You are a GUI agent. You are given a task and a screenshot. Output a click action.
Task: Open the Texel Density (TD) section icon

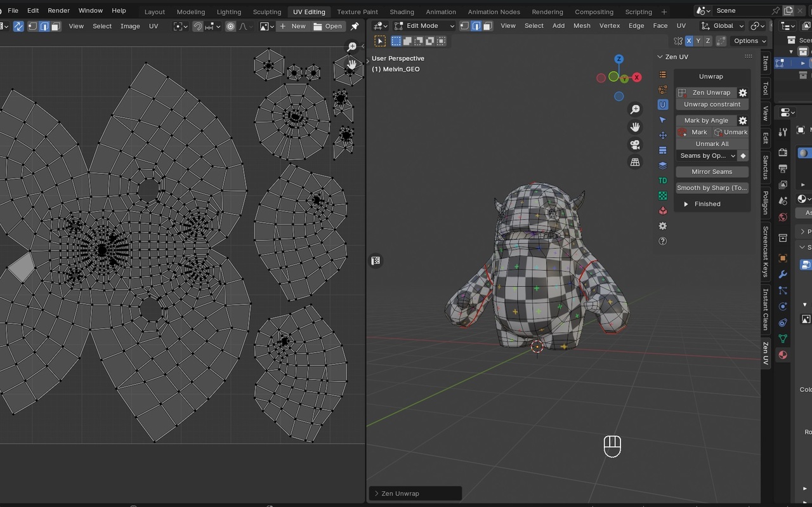coord(663,181)
